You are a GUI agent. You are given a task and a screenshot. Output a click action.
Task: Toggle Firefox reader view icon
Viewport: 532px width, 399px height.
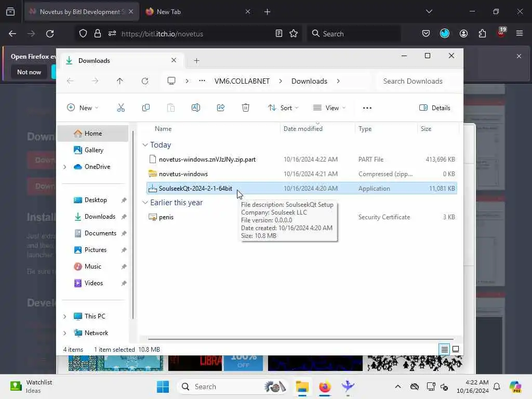[278, 34]
